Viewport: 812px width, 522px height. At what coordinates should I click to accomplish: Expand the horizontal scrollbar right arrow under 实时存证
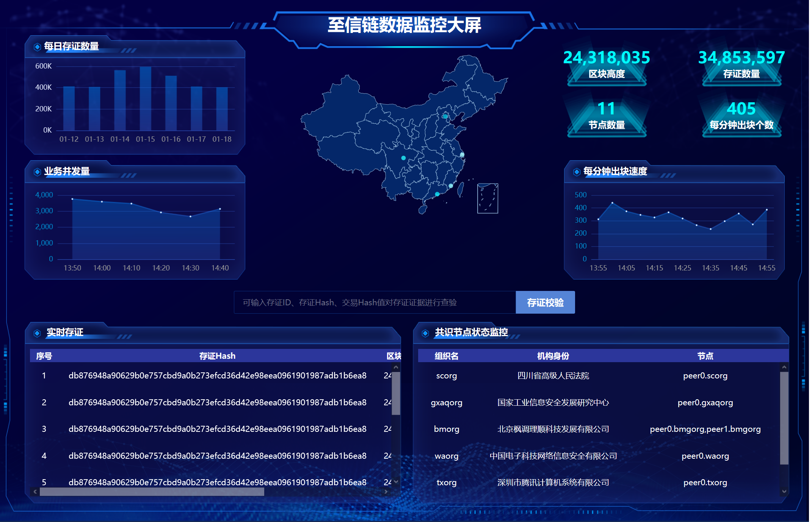(386, 492)
